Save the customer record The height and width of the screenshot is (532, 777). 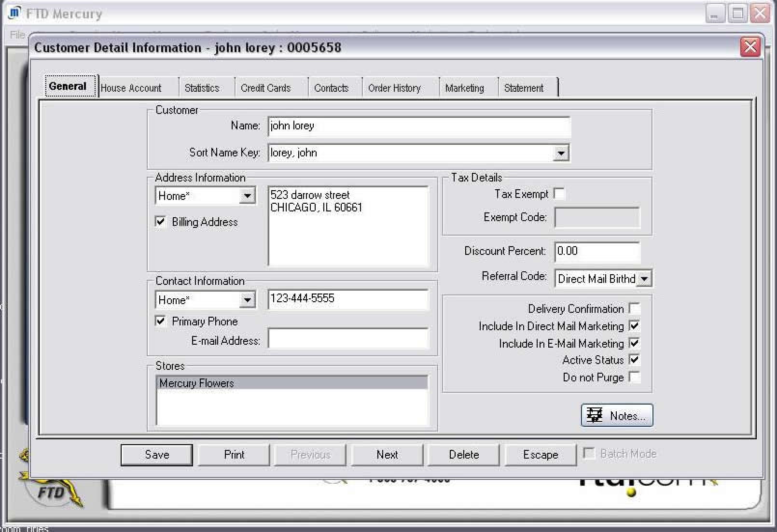click(x=156, y=454)
